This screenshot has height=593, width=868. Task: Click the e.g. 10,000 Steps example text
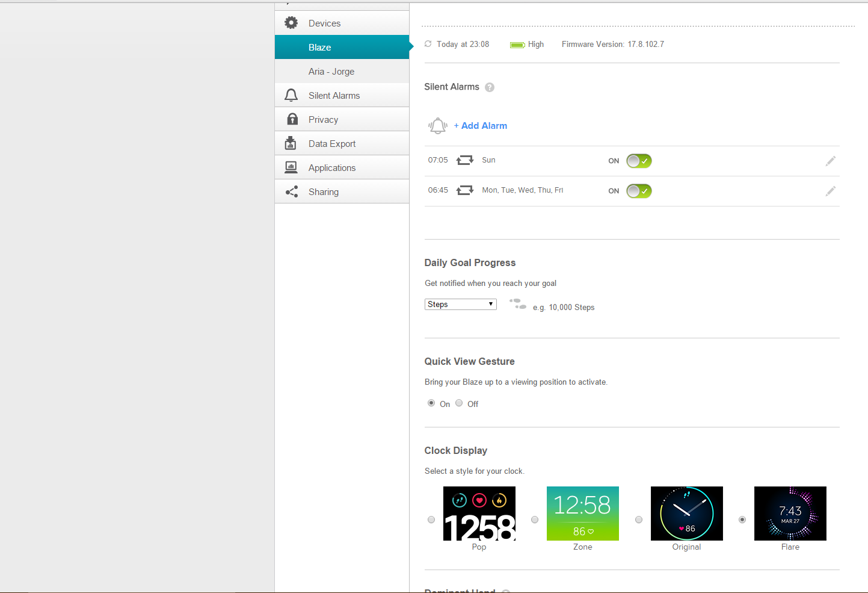(564, 308)
